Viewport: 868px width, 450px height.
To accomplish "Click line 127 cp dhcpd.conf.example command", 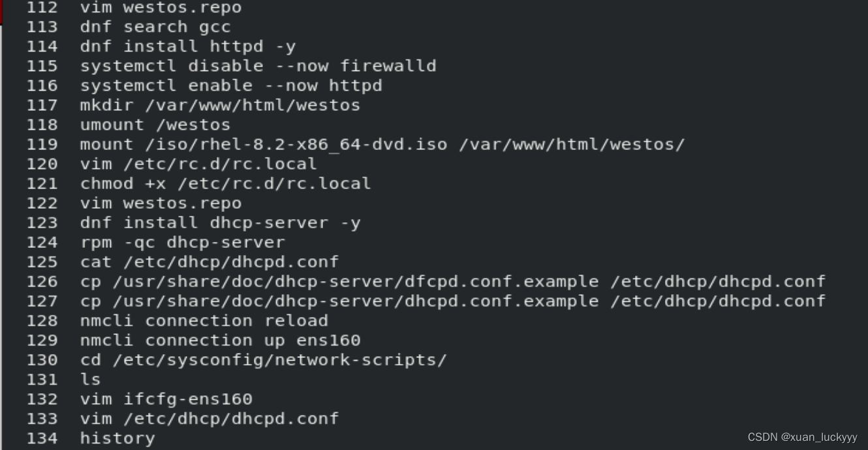I will click(452, 301).
